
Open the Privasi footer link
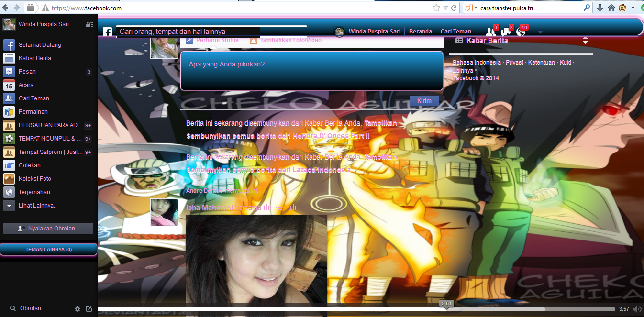click(x=515, y=63)
